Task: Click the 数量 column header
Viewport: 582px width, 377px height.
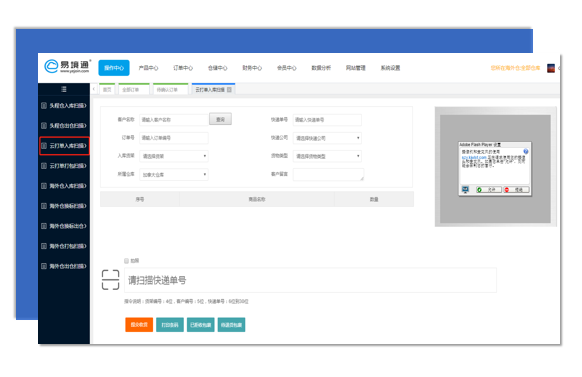Action: click(x=374, y=199)
